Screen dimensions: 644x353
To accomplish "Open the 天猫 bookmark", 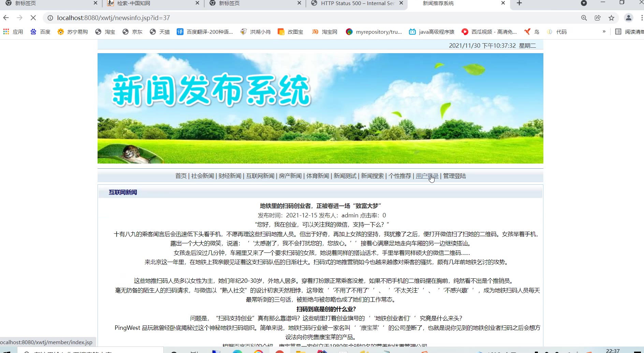I will pos(160,32).
